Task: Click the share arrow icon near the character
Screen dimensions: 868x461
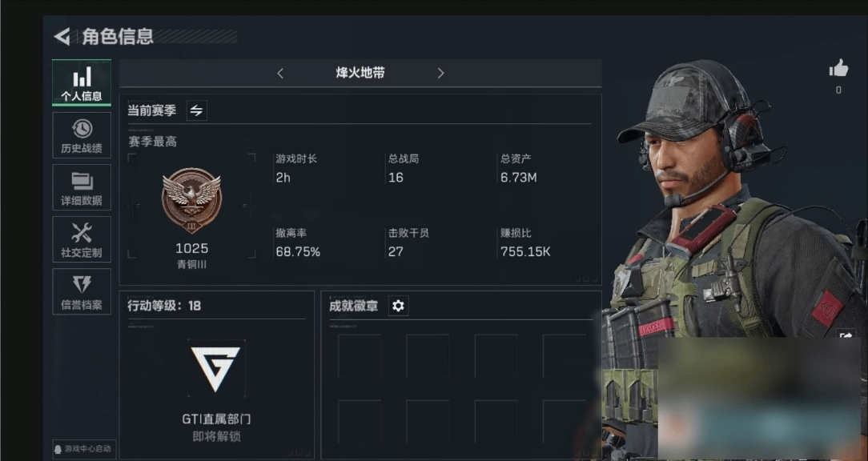Action: 846,336
